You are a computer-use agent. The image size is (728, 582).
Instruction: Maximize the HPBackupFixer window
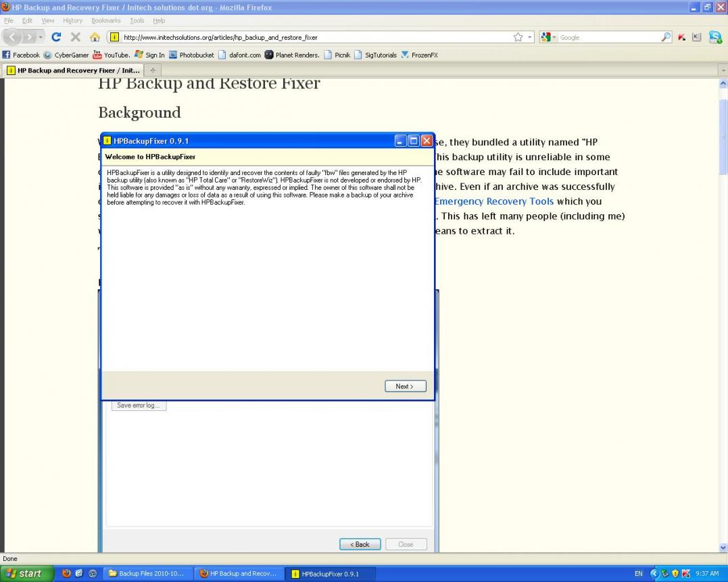(414, 141)
